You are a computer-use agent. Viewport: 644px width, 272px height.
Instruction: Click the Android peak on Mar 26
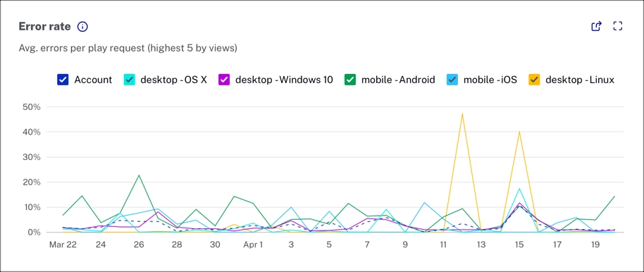pos(139,175)
